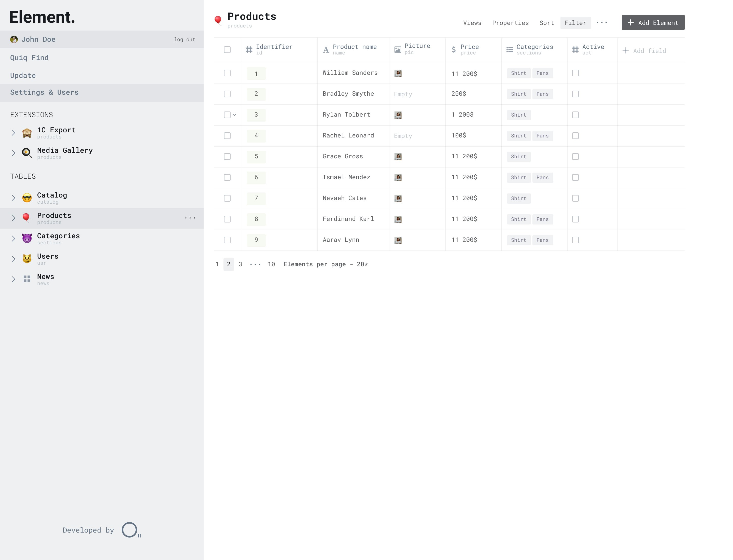Image resolution: width=733 pixels, height=560 pixels.
Task: Click the purple devil Categories icon
Action: (x=27, y=238)
